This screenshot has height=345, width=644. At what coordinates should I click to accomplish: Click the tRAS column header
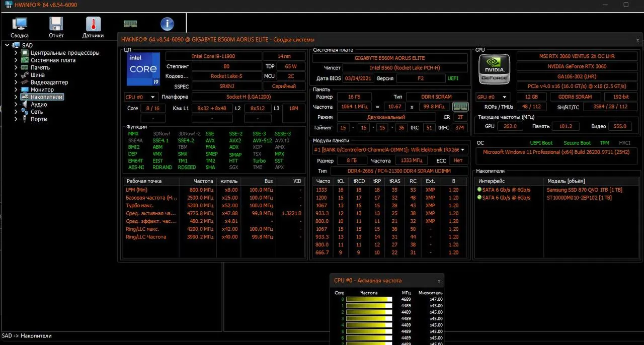(394, 181)
